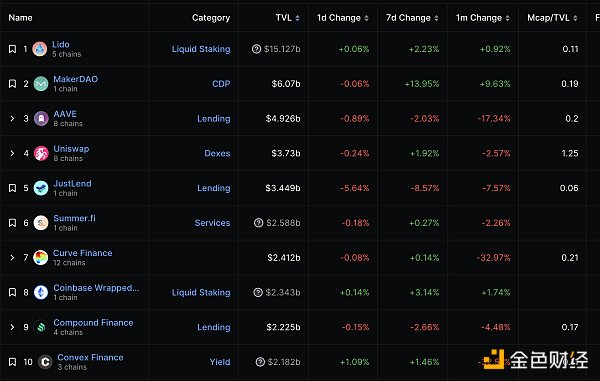Open the CDP category link
This screenshot has width=600, height=381.
pyautogui.click(x=221, y=84)
